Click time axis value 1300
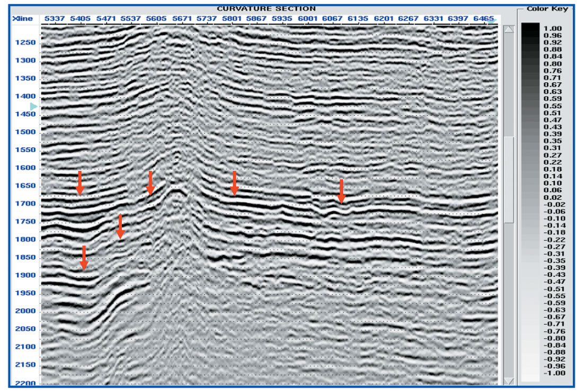583x392 pixels. point(25,60)
